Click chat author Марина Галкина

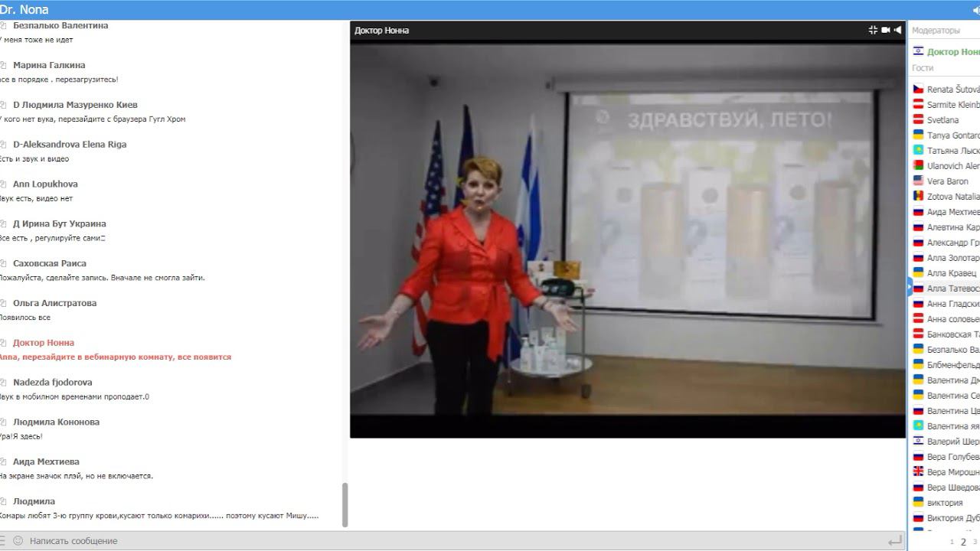[49, 65]
